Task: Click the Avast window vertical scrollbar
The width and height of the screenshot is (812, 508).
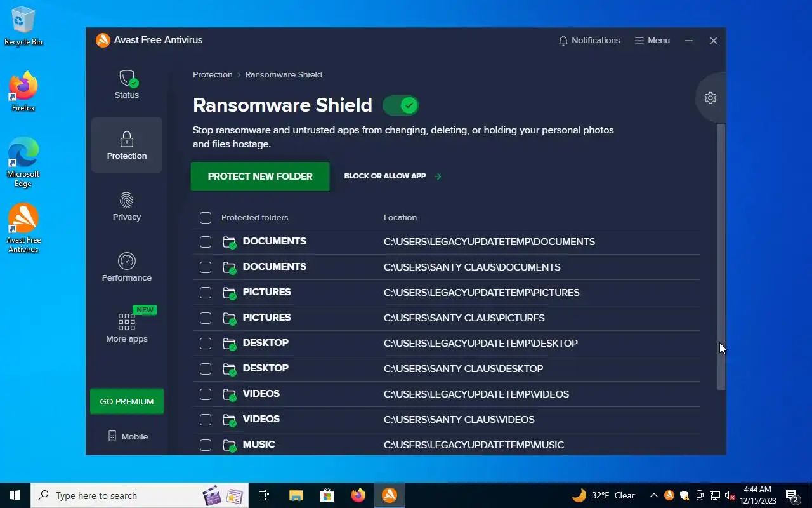Action: 720,257
